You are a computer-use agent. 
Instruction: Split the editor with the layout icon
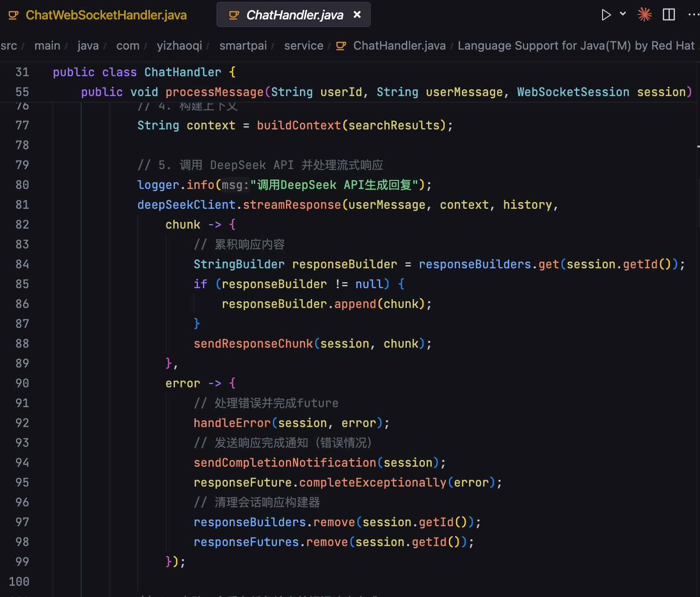(x=669, y=15)
